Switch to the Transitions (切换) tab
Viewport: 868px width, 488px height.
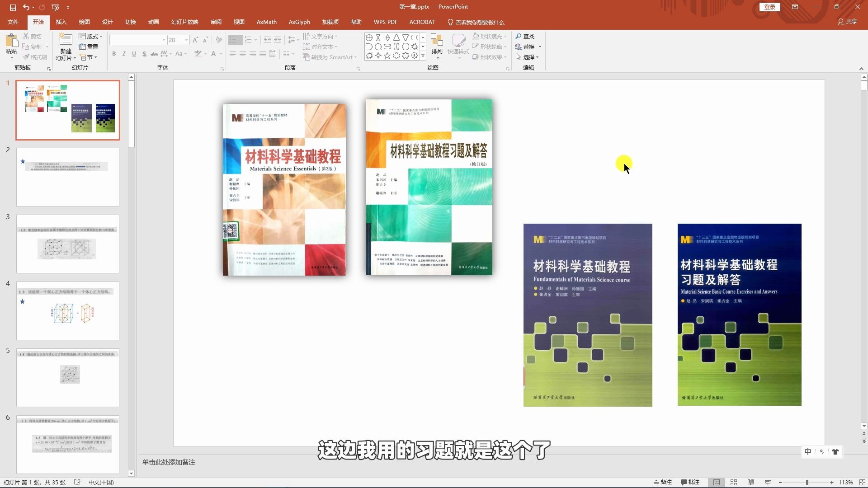click(x=130, y=22)
